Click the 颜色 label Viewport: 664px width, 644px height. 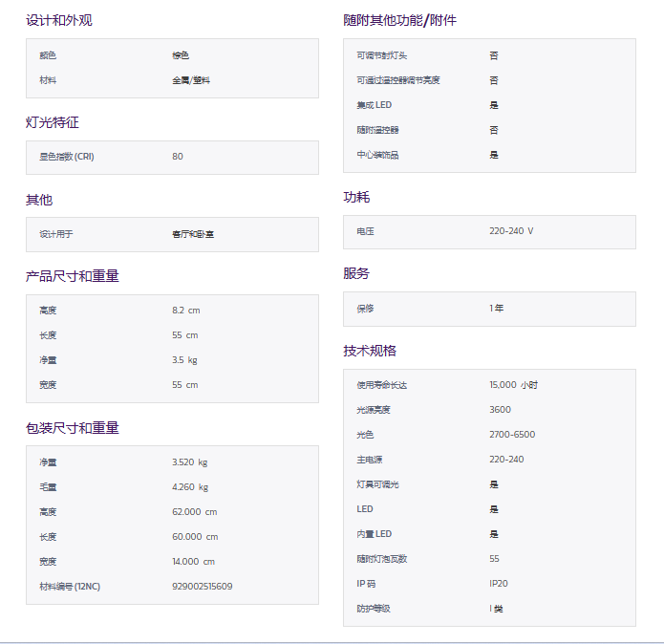click(48, 55)
